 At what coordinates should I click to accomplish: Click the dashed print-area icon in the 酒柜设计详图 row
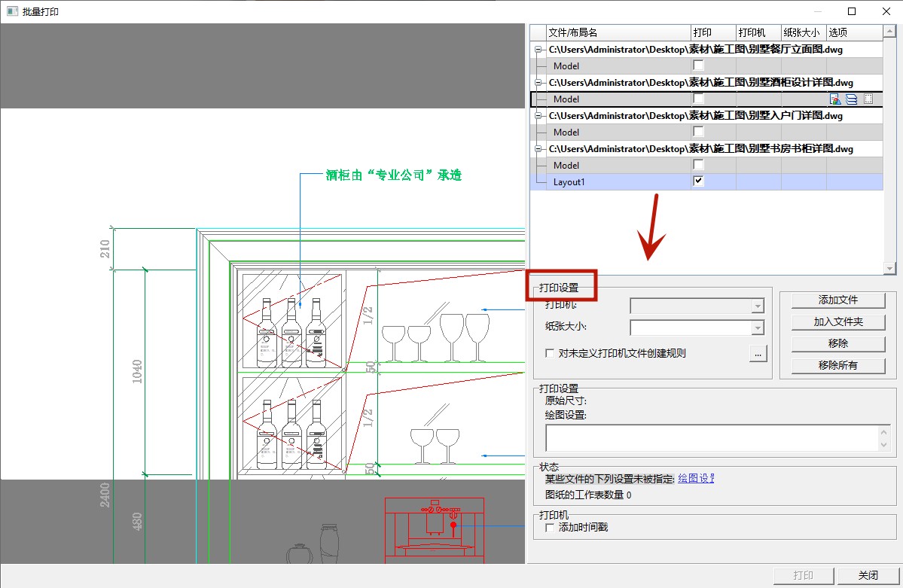click(868, 99)
